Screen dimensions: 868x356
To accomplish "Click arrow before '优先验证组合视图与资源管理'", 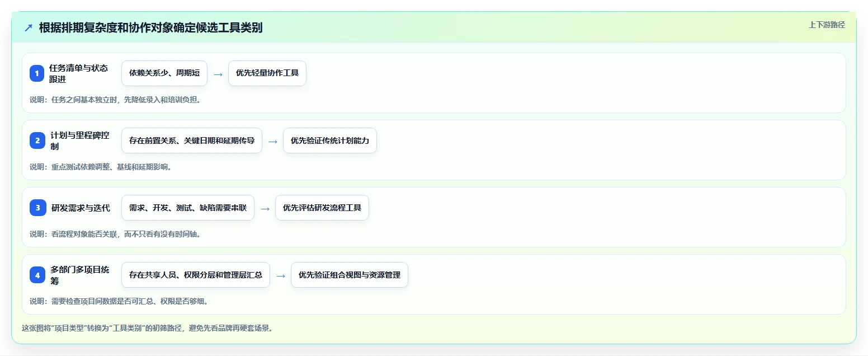I will tap(281, 275).
